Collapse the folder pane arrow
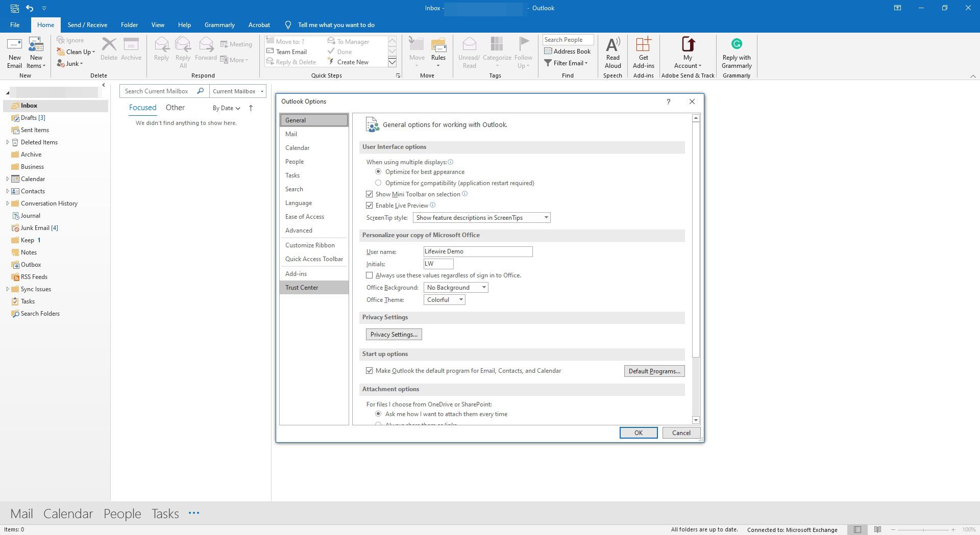 [104, 85]
